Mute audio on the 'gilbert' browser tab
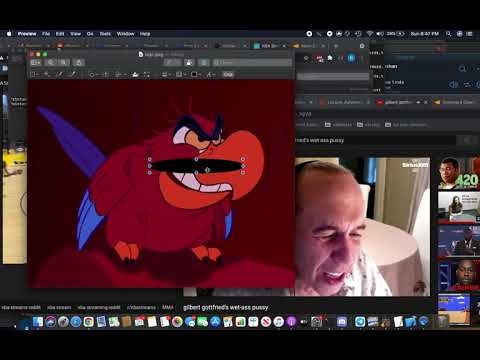480x360 pixels. 418,102
